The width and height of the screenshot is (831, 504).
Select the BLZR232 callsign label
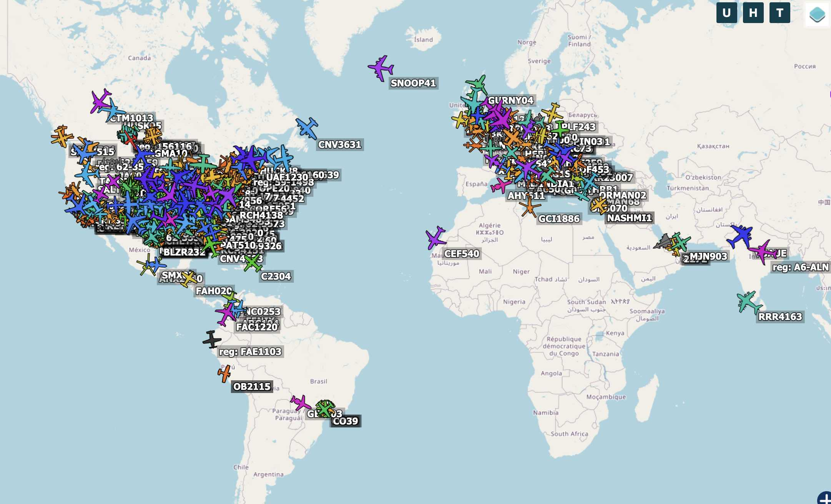tap(184, 252)
